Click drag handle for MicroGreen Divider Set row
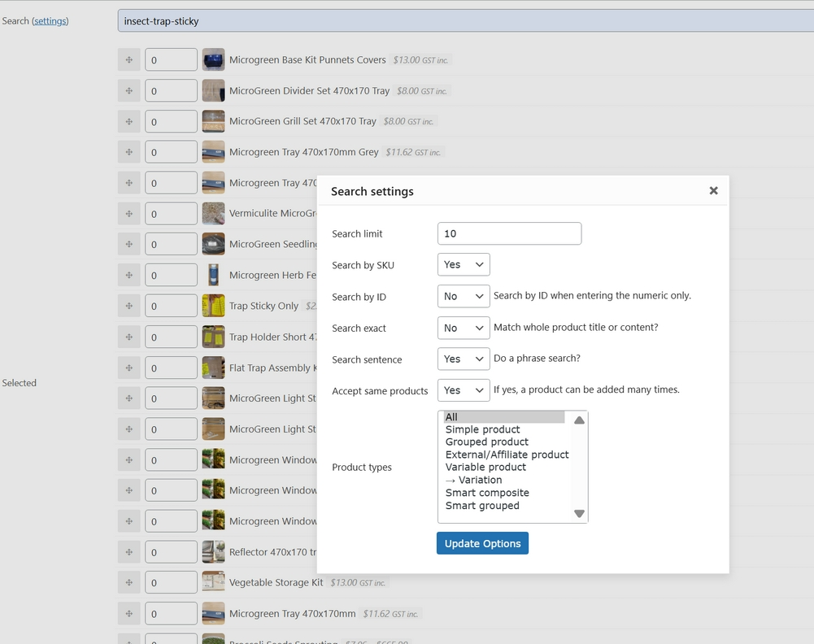The image size is (814, 644). pyautogui.click(x=128, y=90)
